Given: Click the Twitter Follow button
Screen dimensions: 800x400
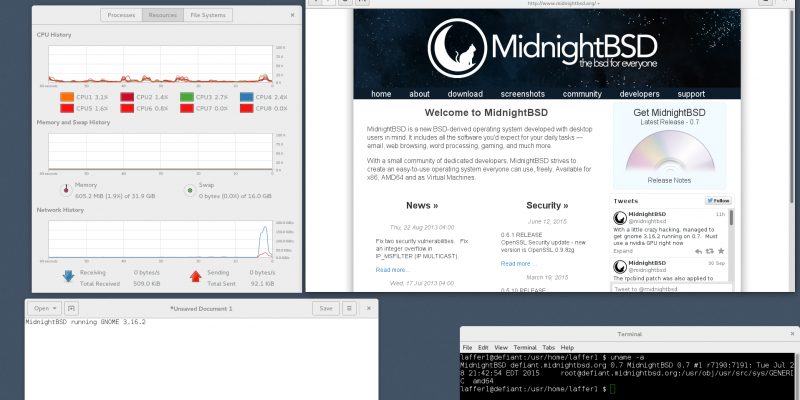Looking at the screenshot, I should (718, 201).
